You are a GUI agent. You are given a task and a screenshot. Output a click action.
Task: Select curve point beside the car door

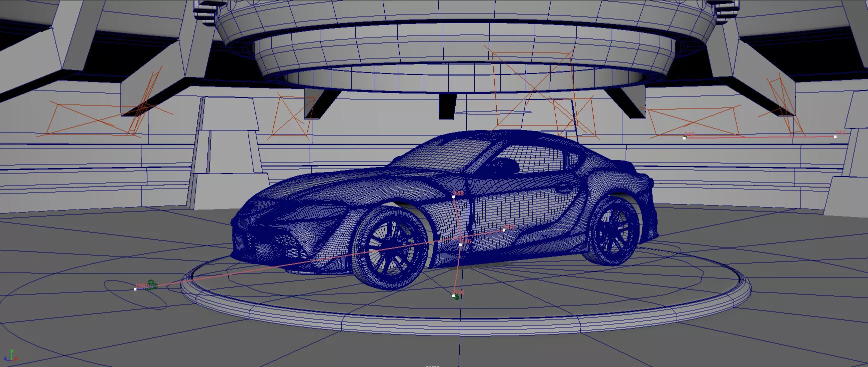click(x=504, y=230)
